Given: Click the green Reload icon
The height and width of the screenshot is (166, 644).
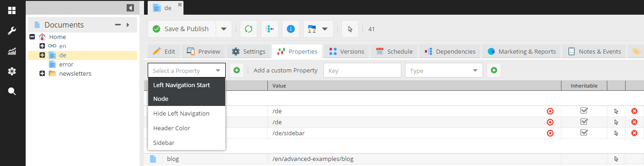Looking at the screenshot, I should (x=249, y=29).
